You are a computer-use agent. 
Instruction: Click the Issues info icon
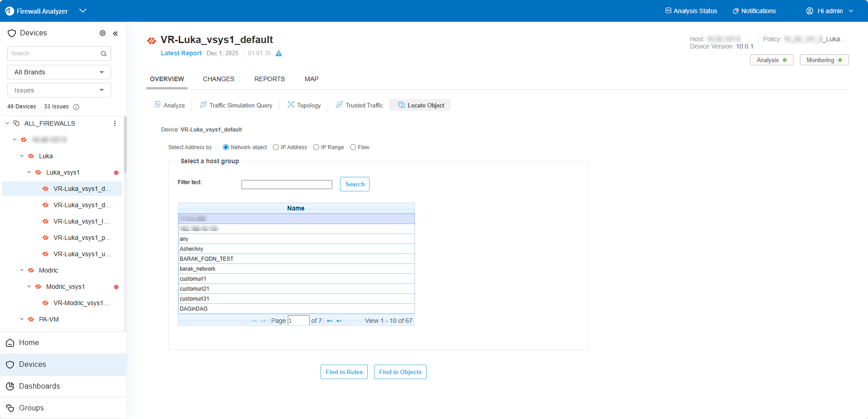tap(76, 107)
